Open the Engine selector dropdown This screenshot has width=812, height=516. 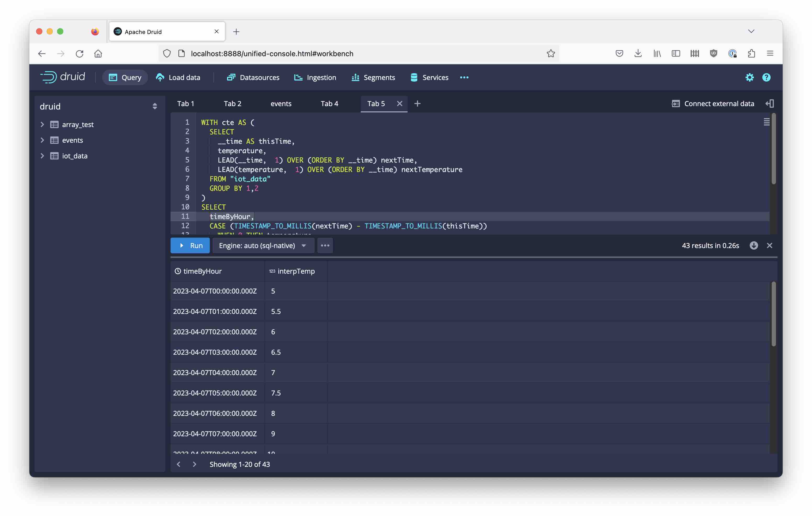point(263,245)
